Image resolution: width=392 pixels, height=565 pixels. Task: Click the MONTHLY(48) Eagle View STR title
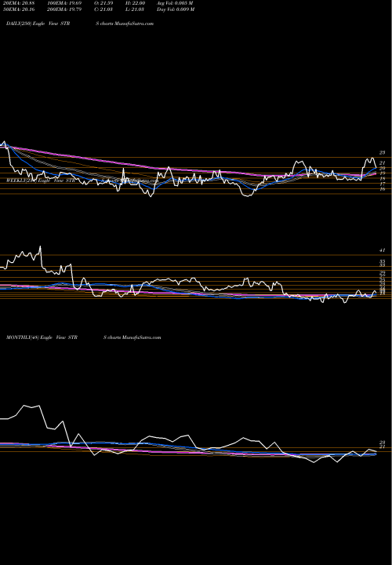tap(42, 337)
